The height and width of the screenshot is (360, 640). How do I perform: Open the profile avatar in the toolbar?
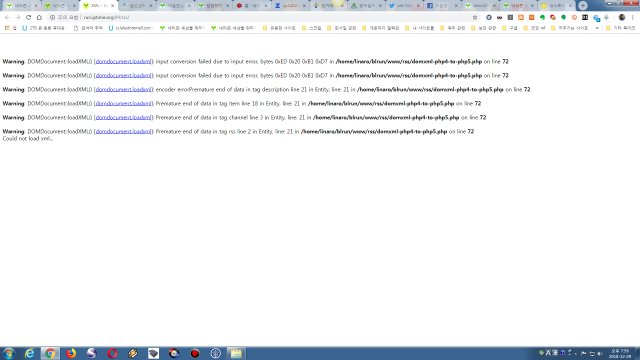[x=622, y=18]
